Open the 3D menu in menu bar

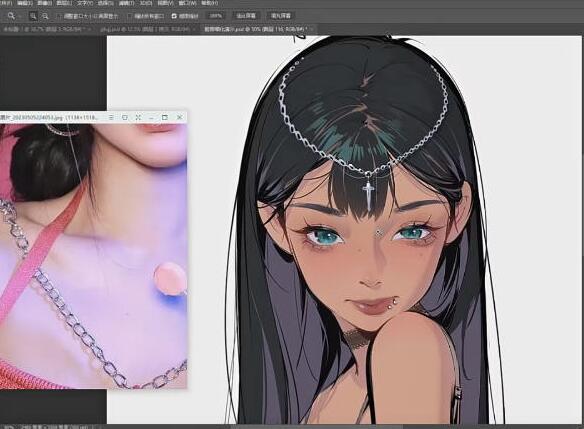[x=146, y=3]
